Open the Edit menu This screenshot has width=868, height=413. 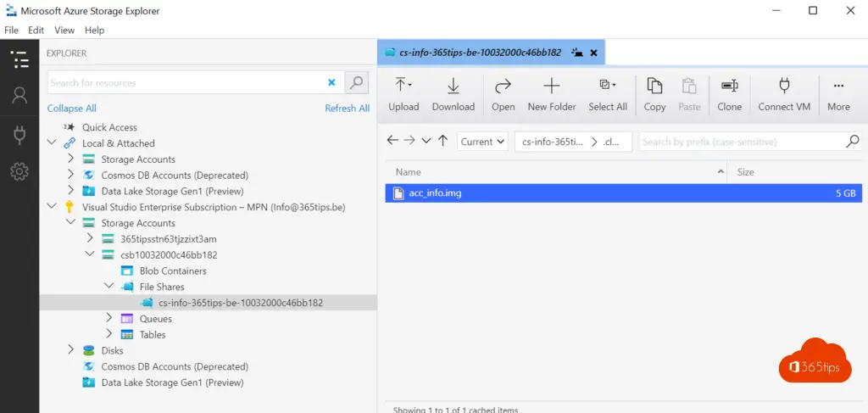pyautogui.click(x=36, y=30)
